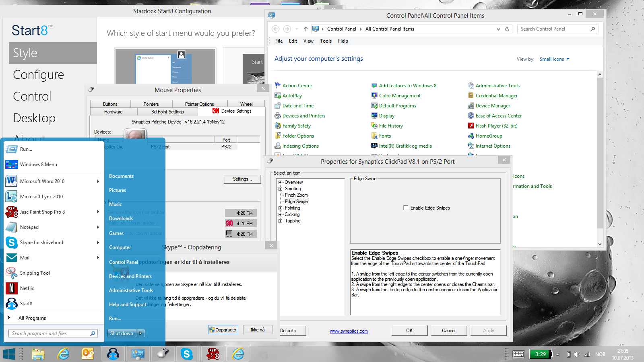Screen dimensions: 644x362
Task: Expand Clicking tree node
Action: (x=281, y=214)
